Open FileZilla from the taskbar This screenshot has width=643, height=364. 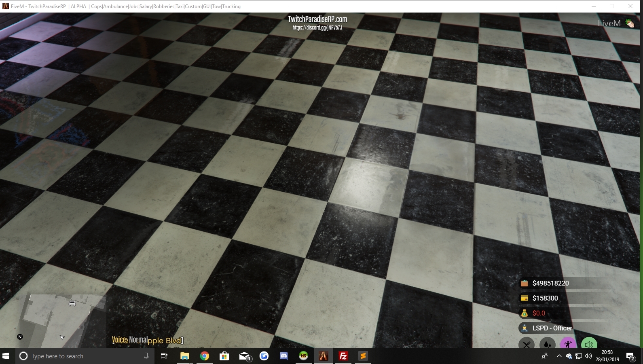pos(343,356)
